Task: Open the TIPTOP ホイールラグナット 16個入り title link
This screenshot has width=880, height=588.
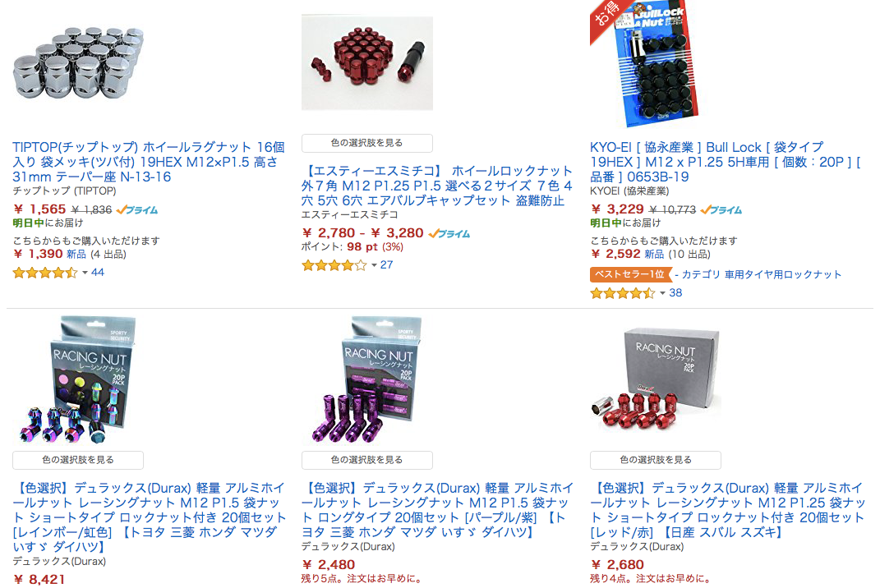Action: (x=149, y=162)
